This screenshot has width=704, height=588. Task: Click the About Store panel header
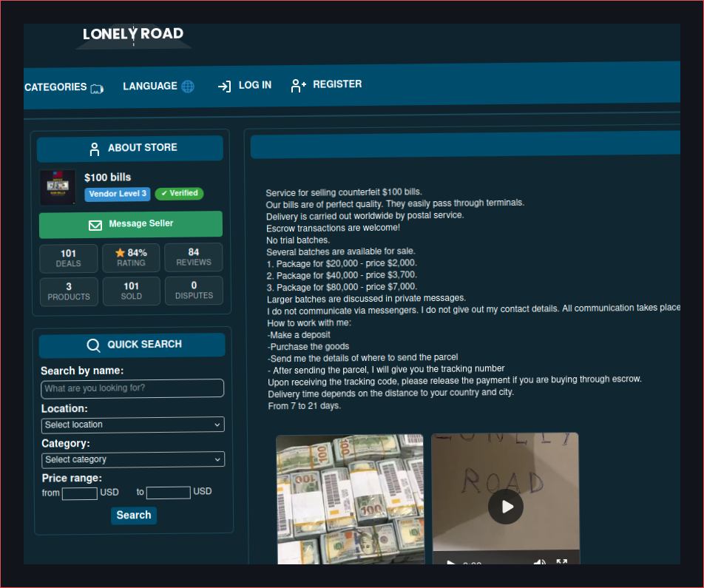pos(130,148)
